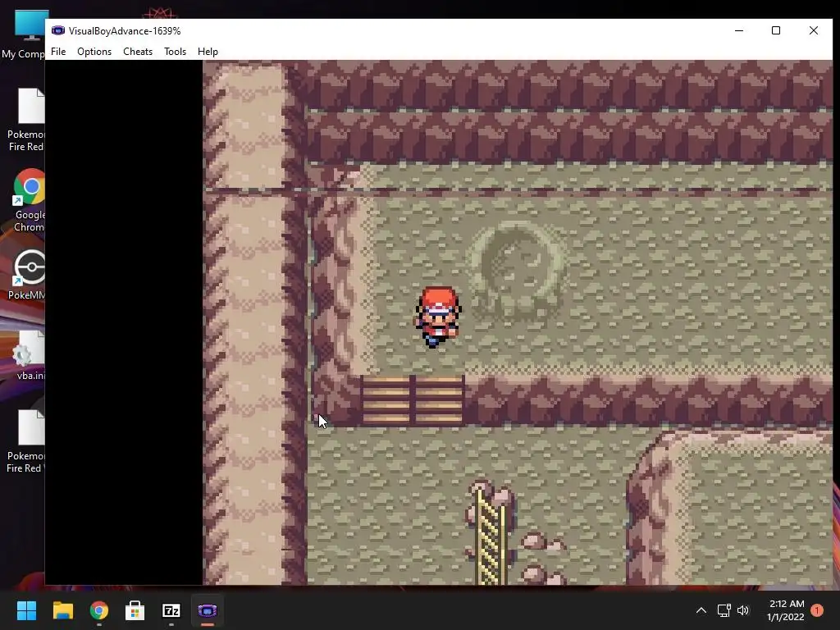Click the red-capped trainer character sprite
840x630 pixels.
pyautogui.click(x=437, y=317)
